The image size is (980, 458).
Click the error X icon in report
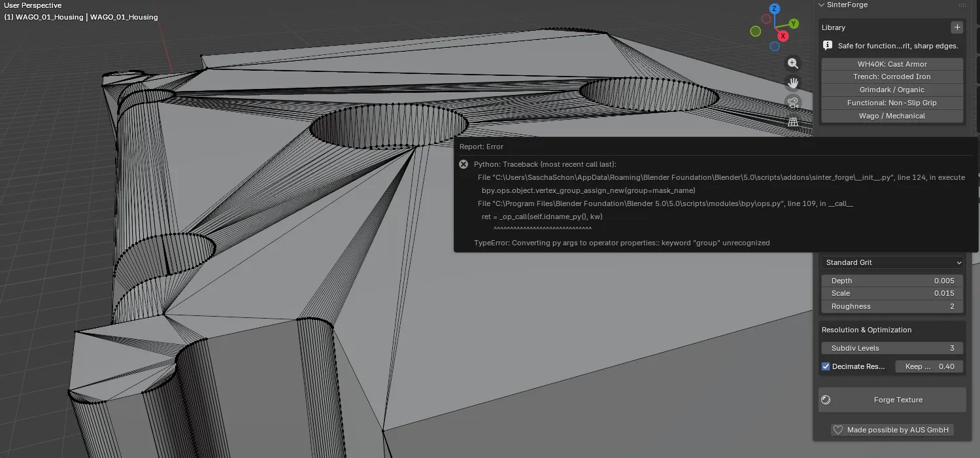464,164
